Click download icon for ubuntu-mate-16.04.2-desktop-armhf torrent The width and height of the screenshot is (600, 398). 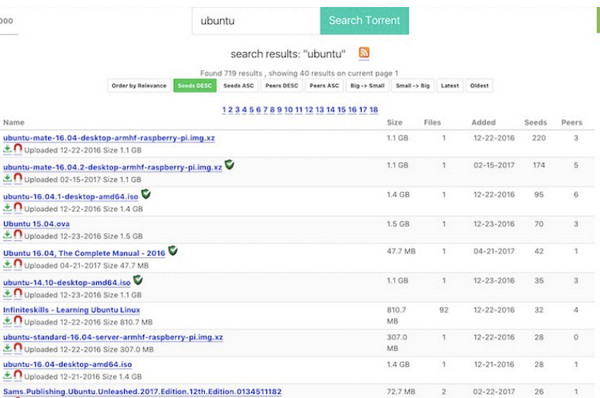[7, 179]
